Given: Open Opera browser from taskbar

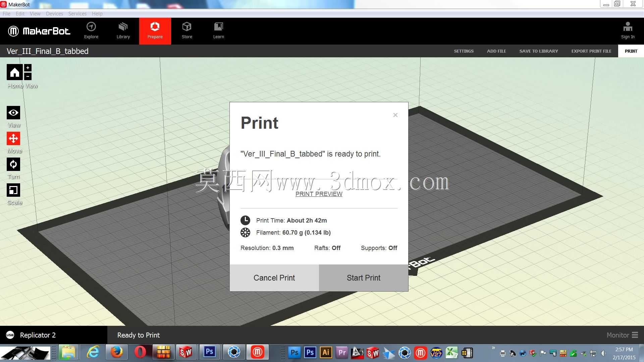Looking at the screenshot, I should 140,353.
